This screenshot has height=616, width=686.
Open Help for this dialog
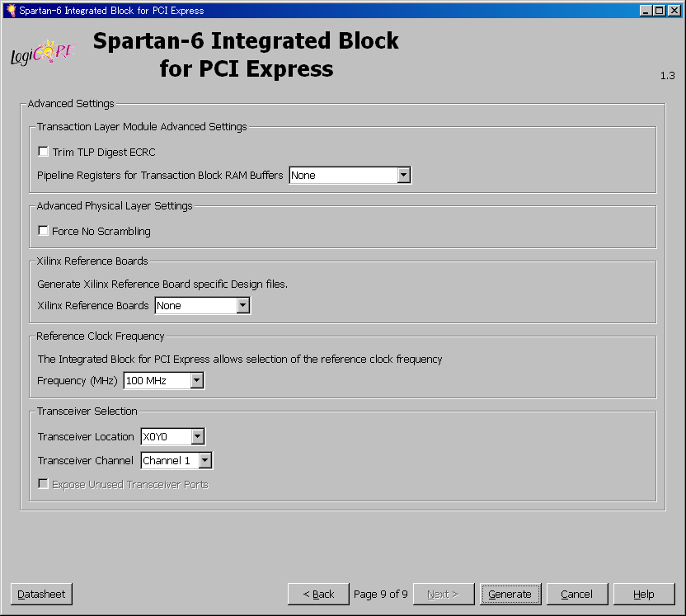(x=644, y=594)
